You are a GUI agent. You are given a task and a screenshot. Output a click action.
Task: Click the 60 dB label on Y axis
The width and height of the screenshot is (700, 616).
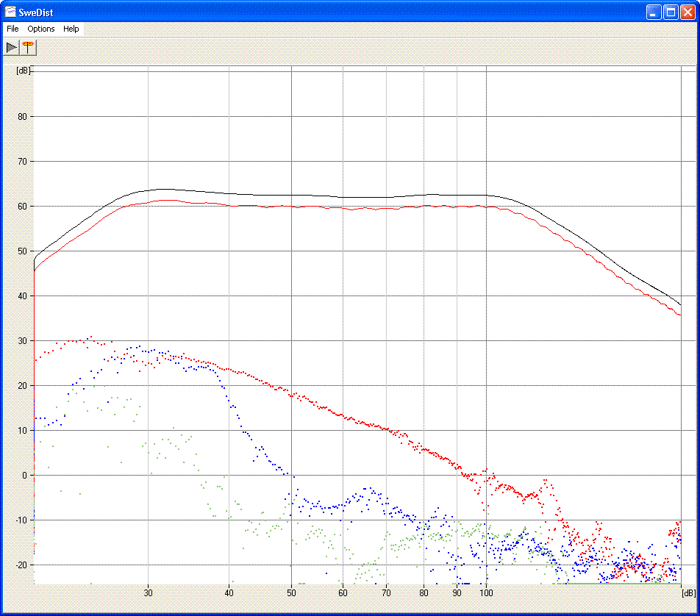[22, 207]
